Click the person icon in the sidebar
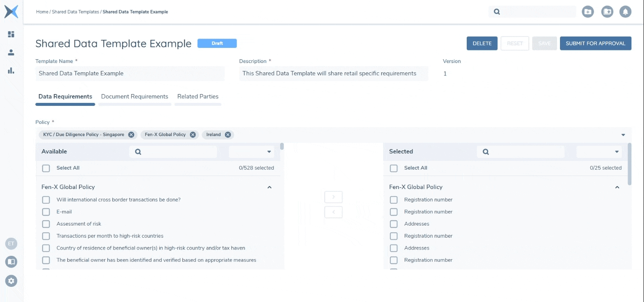The width and height of the screenshot is (644, 302). 11,53
